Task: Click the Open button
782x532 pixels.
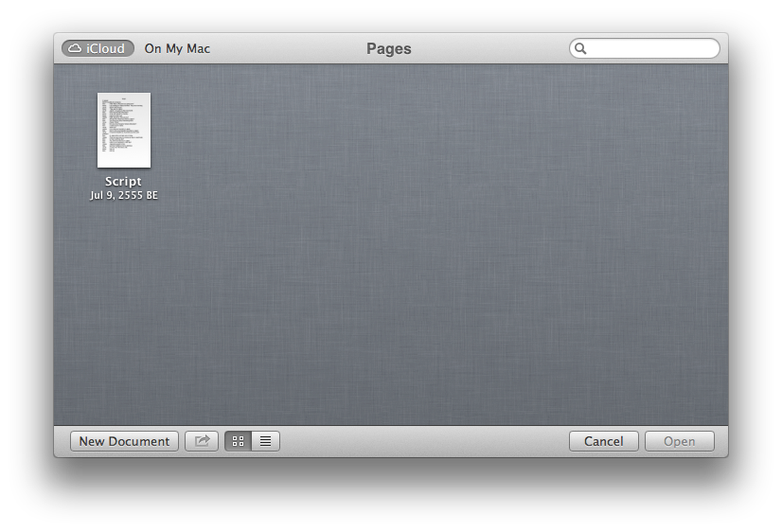Action: click(679, 441)
